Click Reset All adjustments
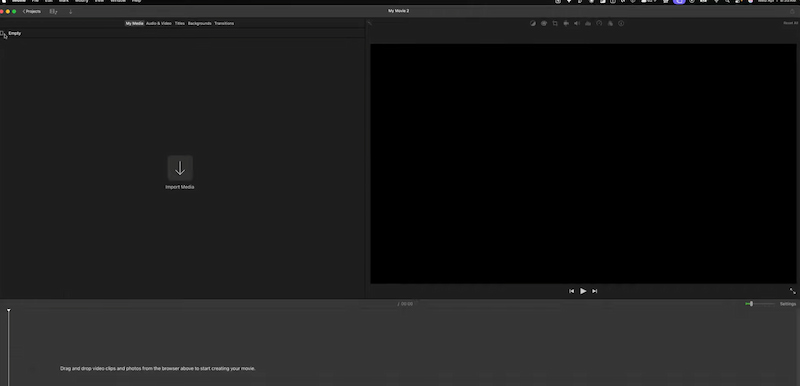The width and height of the screenshot is (800, 386). (x=790, y=23)
